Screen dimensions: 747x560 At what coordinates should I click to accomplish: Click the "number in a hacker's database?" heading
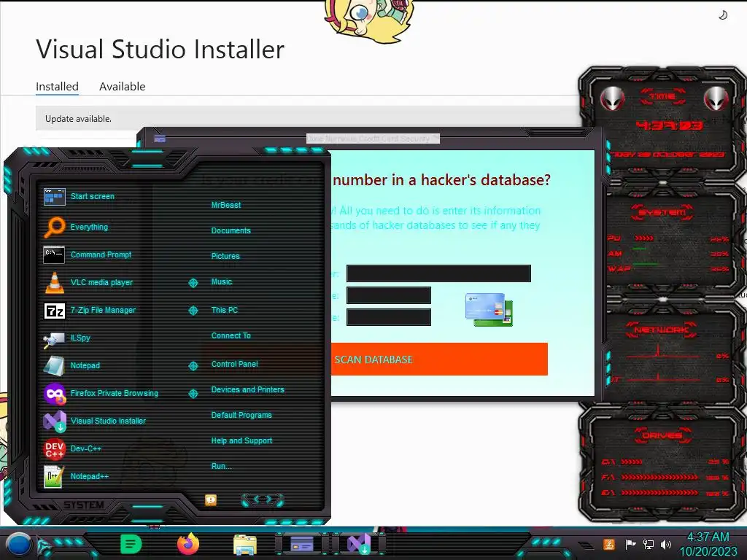click(x=441, y=179)
